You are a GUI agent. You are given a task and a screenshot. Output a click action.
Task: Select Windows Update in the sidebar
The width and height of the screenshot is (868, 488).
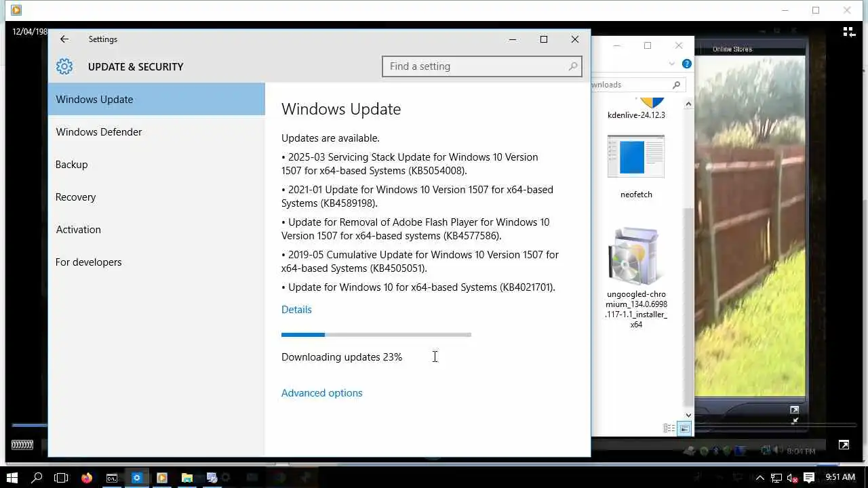tap(157, 99)
